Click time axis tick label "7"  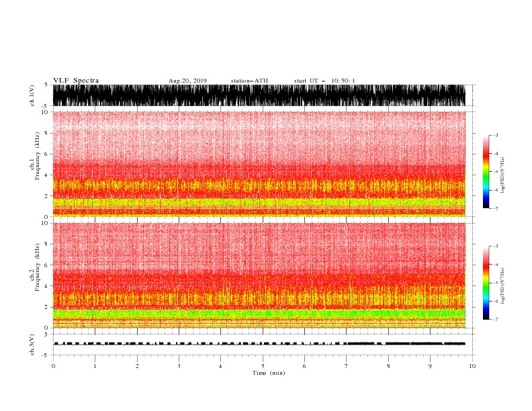tap(347, 366)
